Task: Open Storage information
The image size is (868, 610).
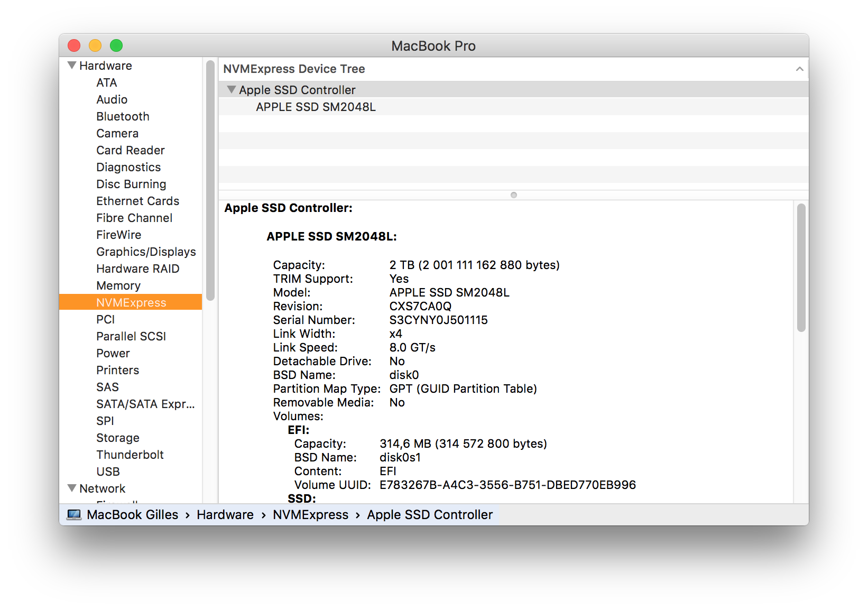Action: [117, 438]
